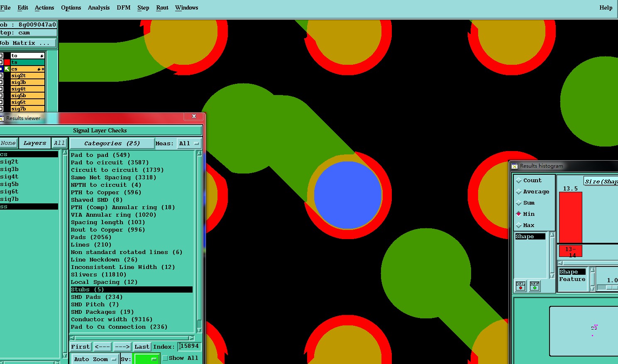Click the grid icon on the cs layer
The width and height of the screenshot is (618, 364).
point(43,69)
